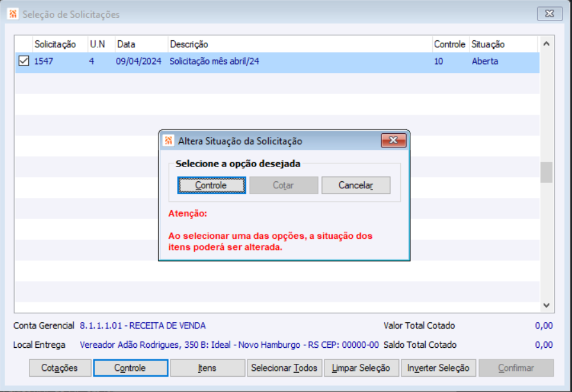The height and width of the screenshot is (392, 572).
Task: Click Selecionar Todos
Action: click(284, 368)
